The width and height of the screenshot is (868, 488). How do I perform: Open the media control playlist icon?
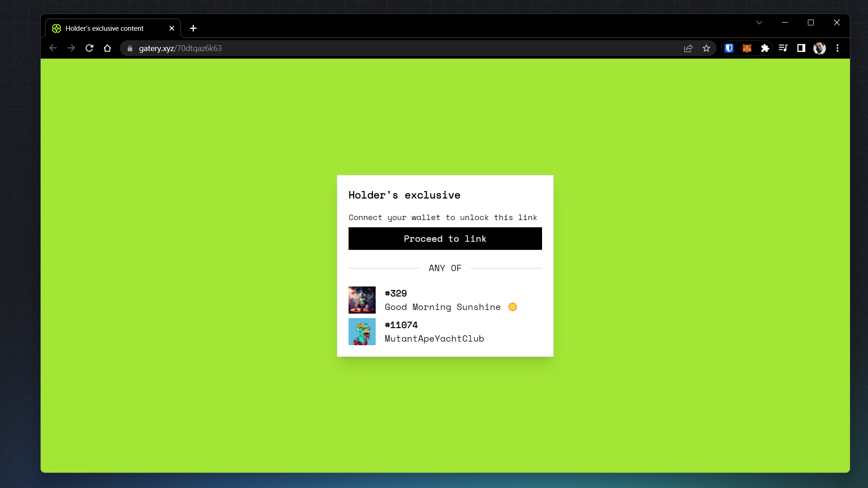tap(783, 48)
